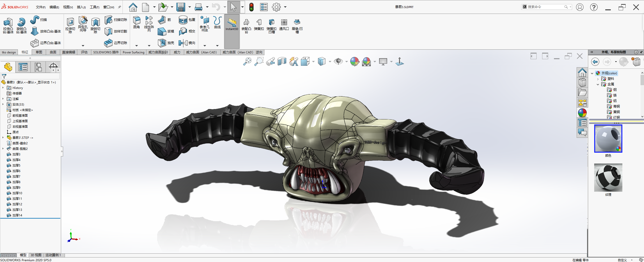This screenshot has width=644, height=262.
Task: Toggle the Rebuild traffic light icon
Action: pyautogui.click(x=251, y=7)
